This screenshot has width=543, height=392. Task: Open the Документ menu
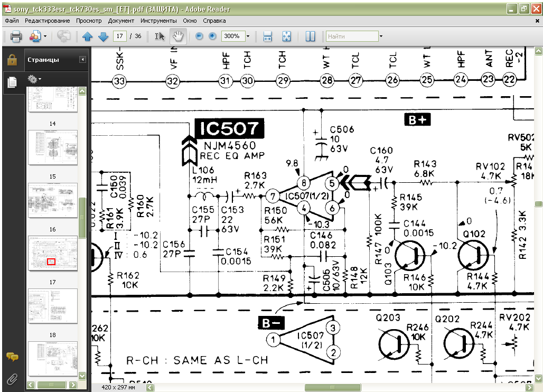point(121,21)
